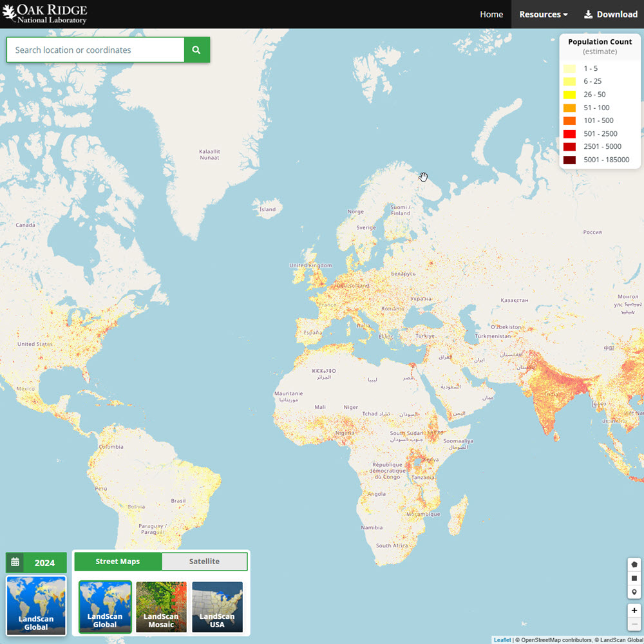Select the LandScan Global dataset thumbnail

[105, 607]
